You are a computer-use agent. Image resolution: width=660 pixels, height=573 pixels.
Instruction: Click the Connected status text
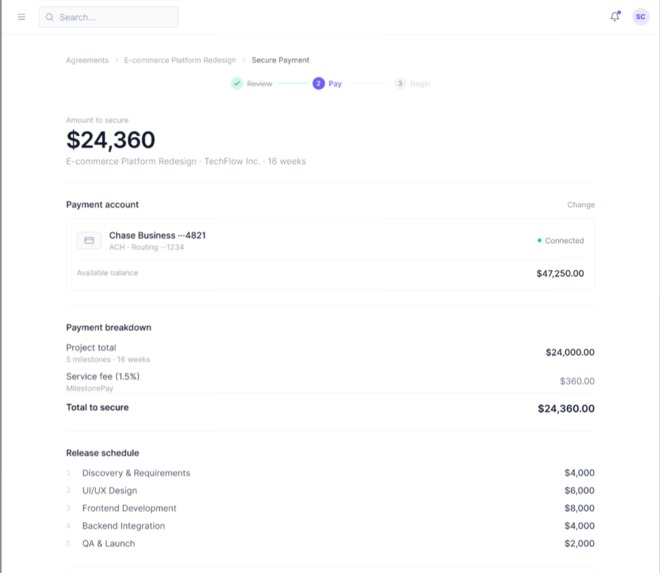coord(564,240)
